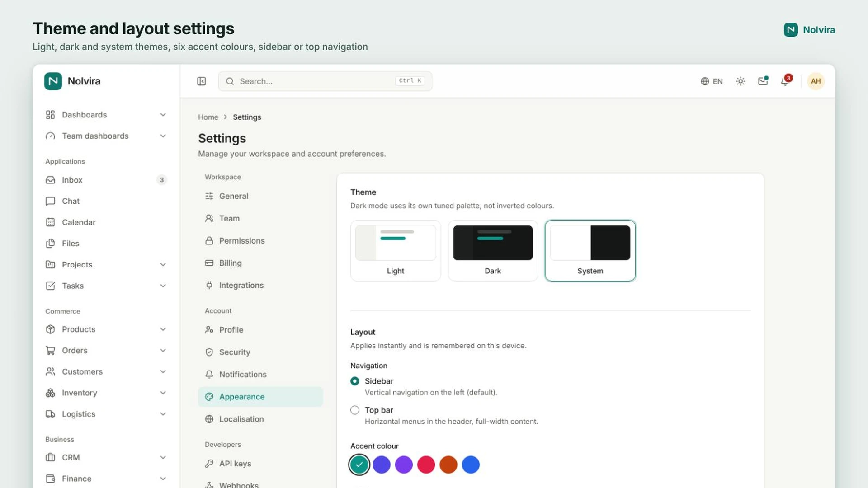
Task: Focus the Search input field
Action: [325, 81]
